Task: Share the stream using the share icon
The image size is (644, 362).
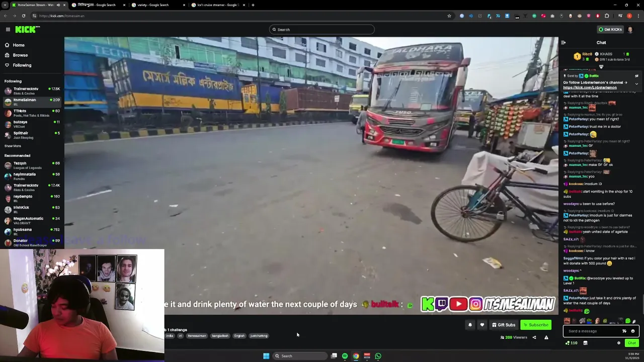Action: coord(534,337)
